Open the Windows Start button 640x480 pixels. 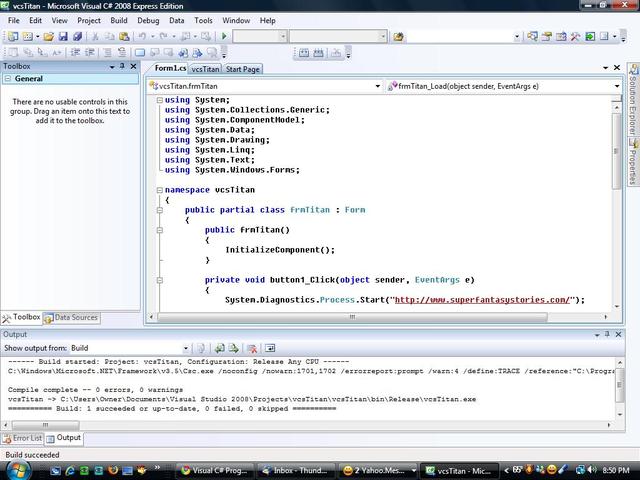(18, 470)
